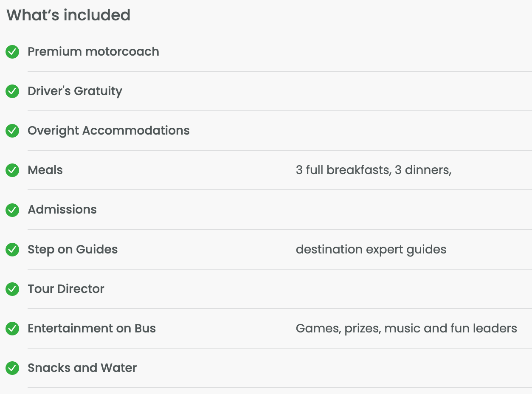Image resolution: width=532 pixels, height=394 pixels.
Task: Click the checkmark icon next to Driver's Gratuity
Action: point(12,91)
